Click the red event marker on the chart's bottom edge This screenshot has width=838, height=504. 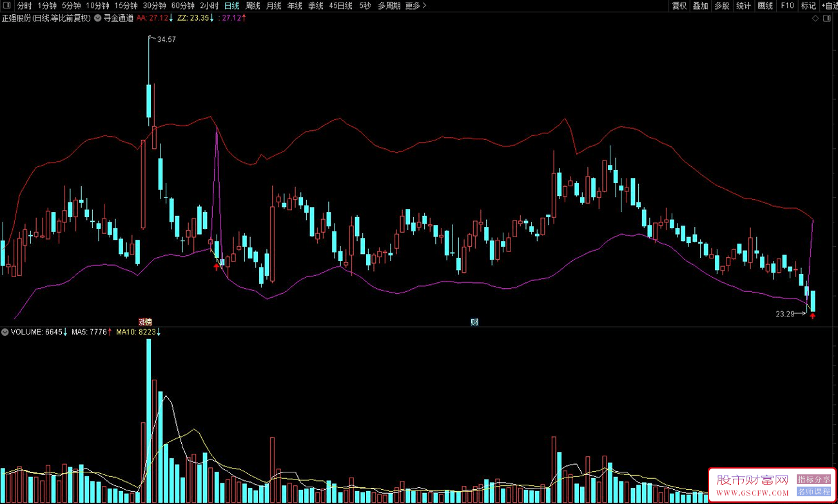coord(146,322)
